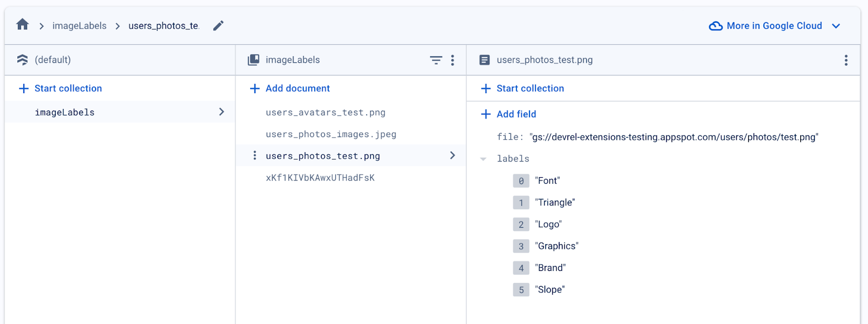This screenshot has width=868, height=324.
Task: Click the index 5 badge in labels
Action: tap(521, 290)
